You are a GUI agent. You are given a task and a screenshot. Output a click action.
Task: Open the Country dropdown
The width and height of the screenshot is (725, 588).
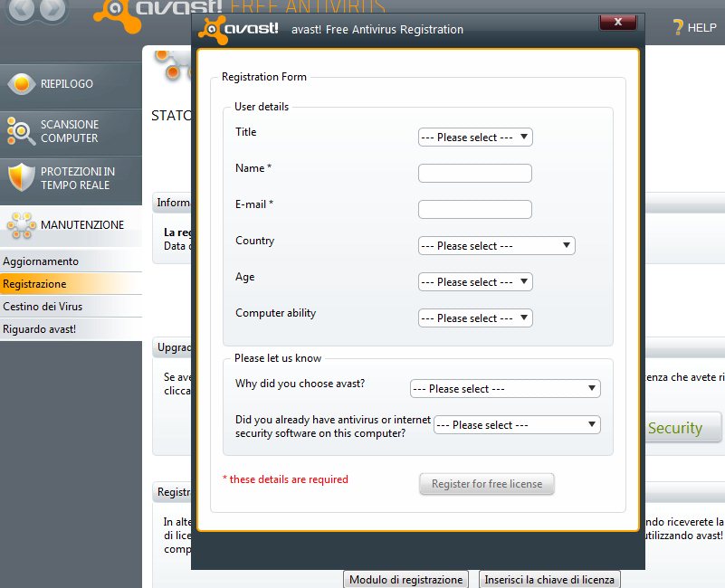point(497,246)
